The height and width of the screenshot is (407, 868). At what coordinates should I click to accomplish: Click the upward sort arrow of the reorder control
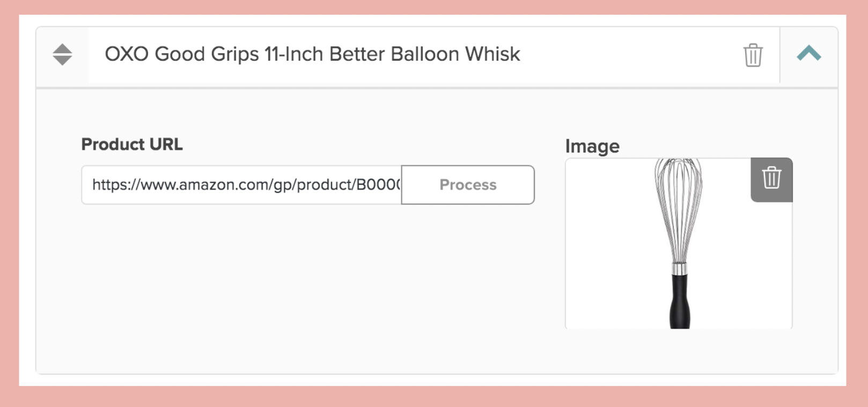[x=62, y=48]
